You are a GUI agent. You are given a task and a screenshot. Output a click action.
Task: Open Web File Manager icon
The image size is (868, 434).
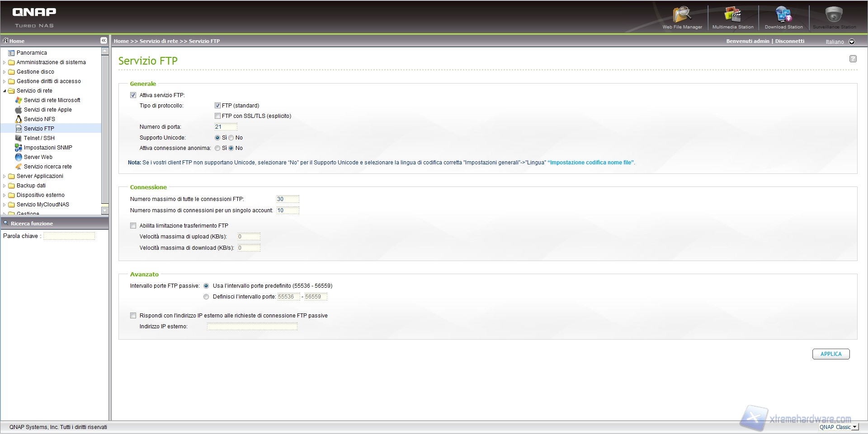click(682, 17)
